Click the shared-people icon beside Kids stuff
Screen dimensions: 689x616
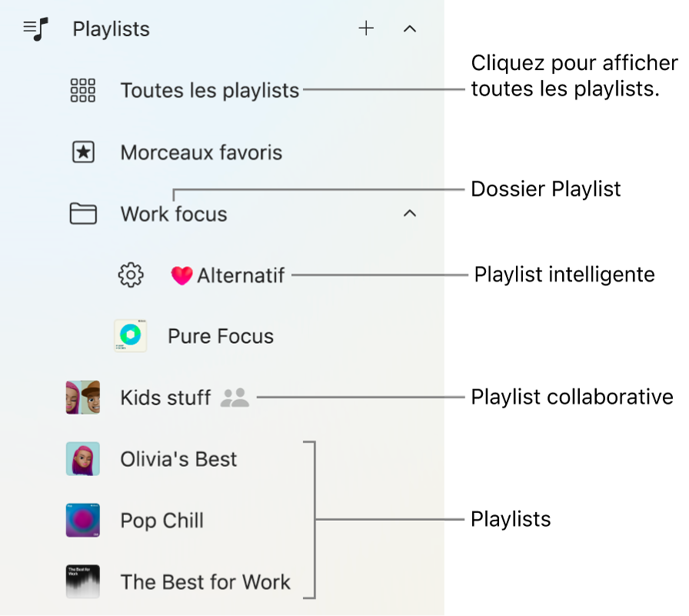pyautogui.click(x=235, y=398)
